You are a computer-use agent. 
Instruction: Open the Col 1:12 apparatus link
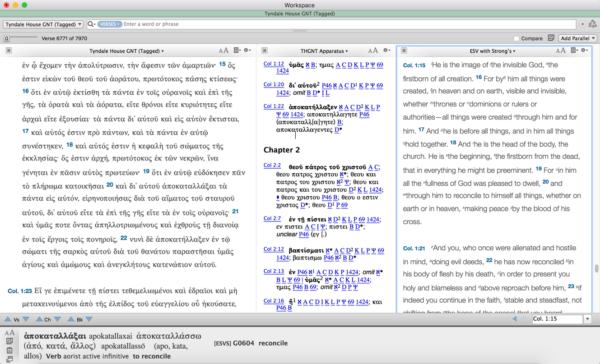pyautogui.click(x=274, y=64)
